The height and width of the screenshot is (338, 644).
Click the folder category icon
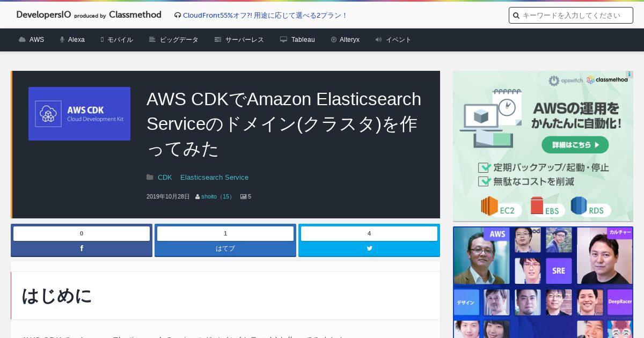point(150,178)
